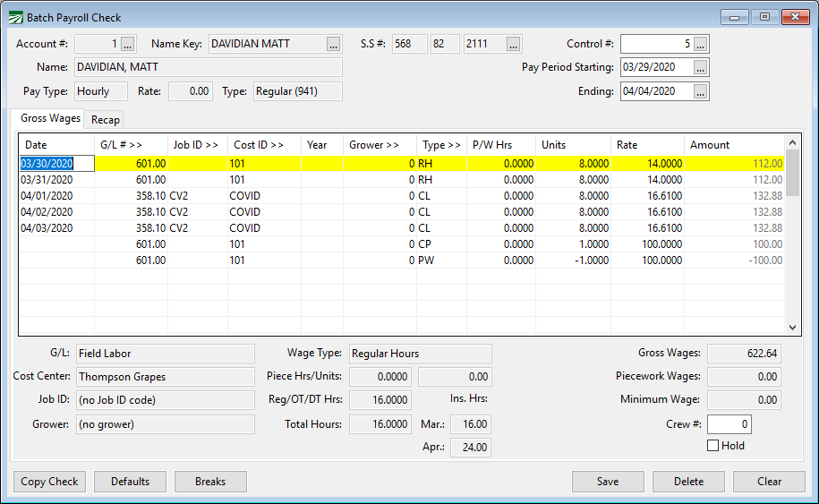
Task: Click the -100.00 amount cell
Action: [x=734, y=261]
